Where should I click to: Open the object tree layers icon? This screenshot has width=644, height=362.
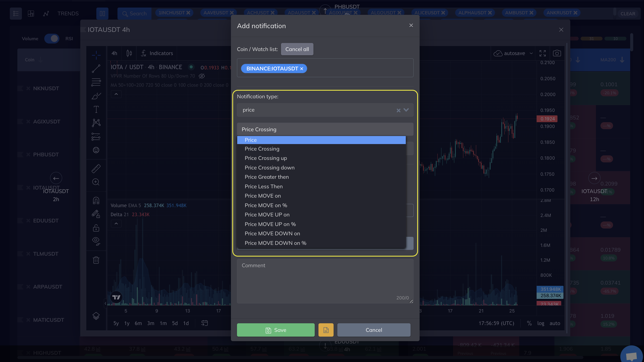pos(96,316)
